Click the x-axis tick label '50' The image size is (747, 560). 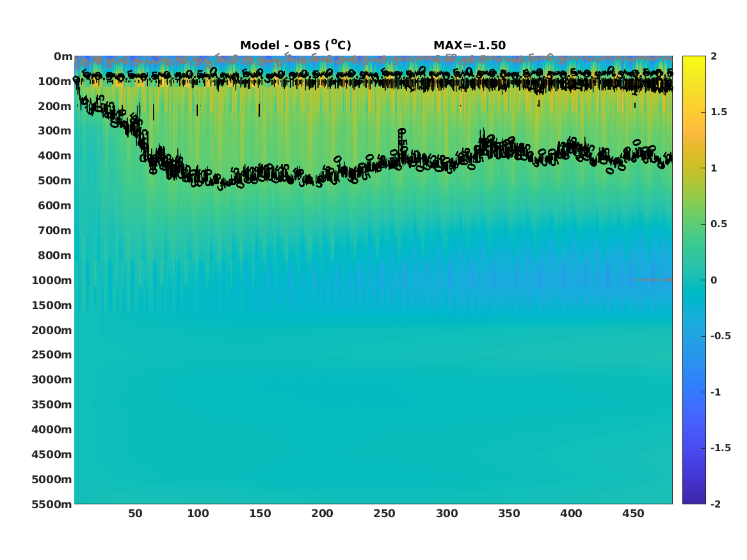coord(135,513)
